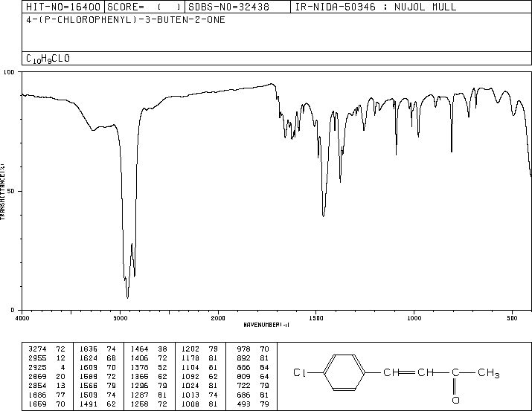This screenshot has width=532, height=411.
Task: Click transmittance value 4 beside 2925
Action: click(63, 367)
